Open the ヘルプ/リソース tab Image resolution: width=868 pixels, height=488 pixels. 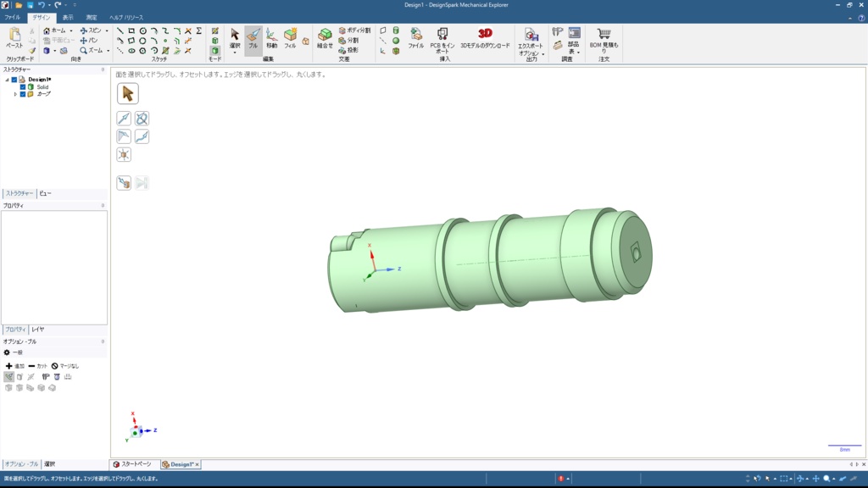tap(126, 18)
